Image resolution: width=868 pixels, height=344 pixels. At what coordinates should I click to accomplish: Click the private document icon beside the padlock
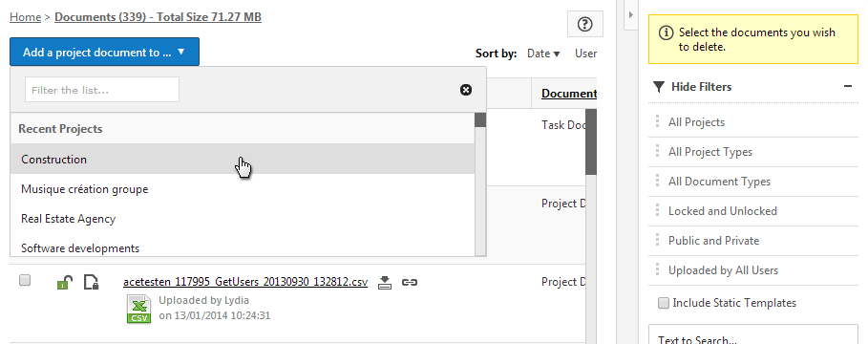92,282
